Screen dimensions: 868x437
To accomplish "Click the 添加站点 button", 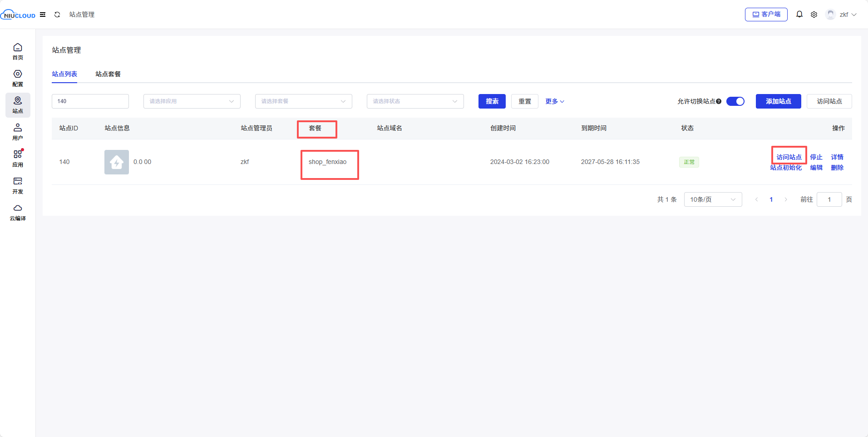I will 778,101.
